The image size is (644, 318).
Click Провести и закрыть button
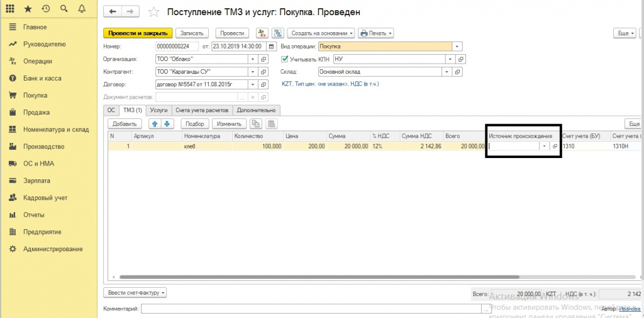tap(138, 33)
